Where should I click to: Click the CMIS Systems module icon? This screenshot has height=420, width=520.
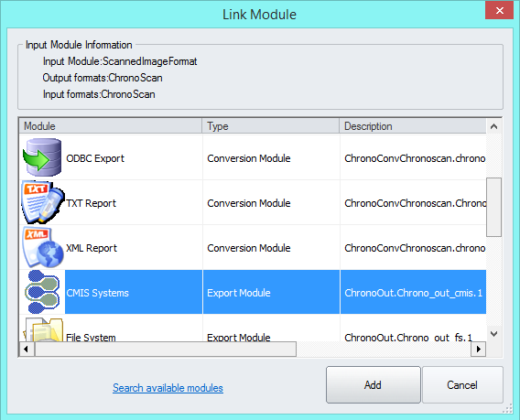point(42,292)
